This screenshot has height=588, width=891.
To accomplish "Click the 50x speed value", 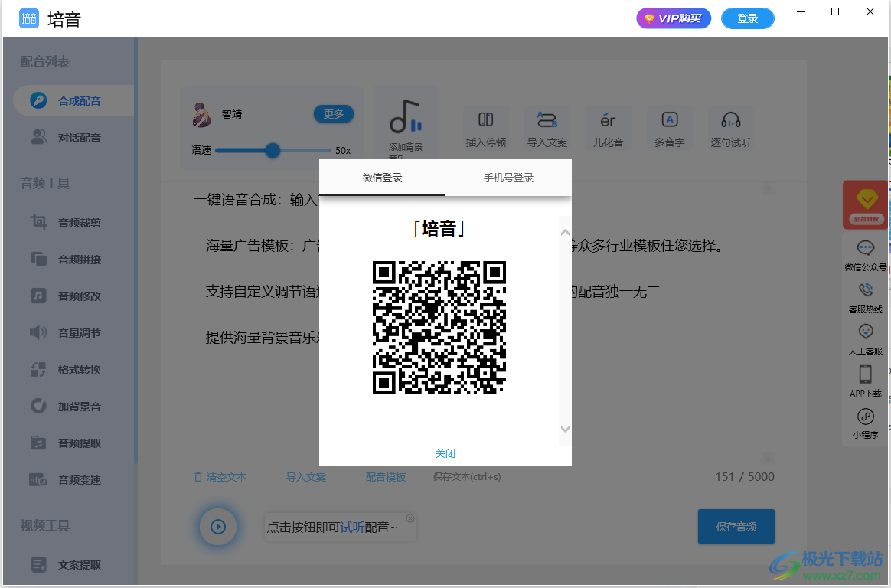I will [343, 151].
